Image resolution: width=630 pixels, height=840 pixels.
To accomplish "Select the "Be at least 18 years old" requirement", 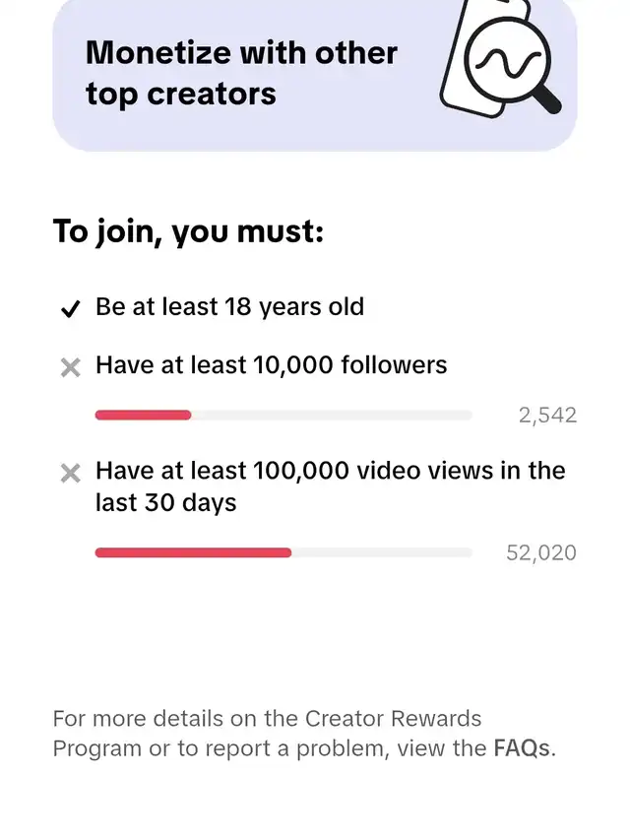I will point(229,307).
